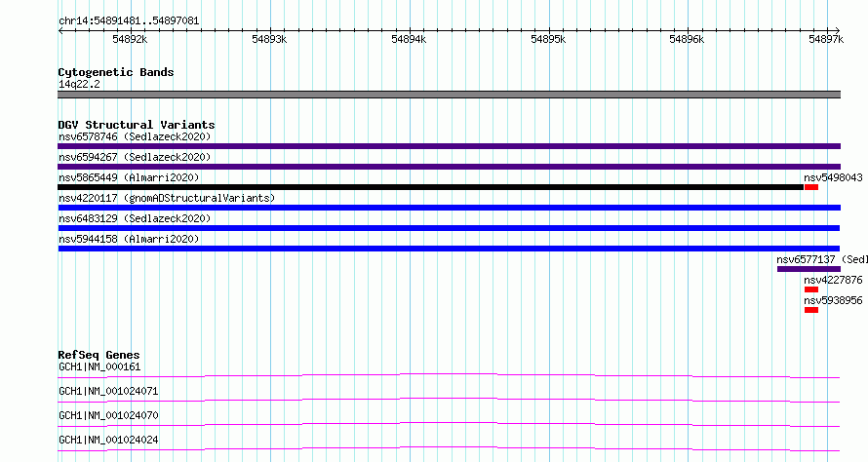Click the right arrow of the ruler
This screenshot has height=462, width=868.
coord(838,31)
